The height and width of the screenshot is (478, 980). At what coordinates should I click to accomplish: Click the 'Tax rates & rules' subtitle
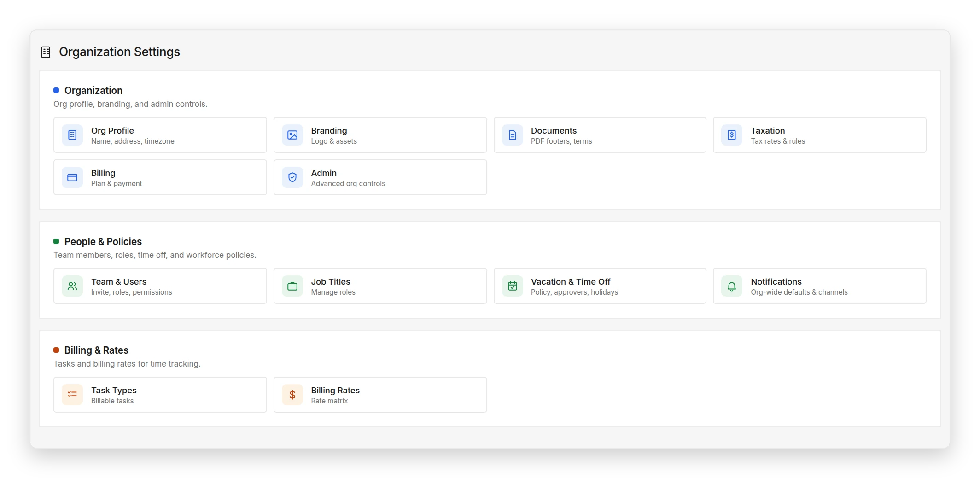tap(778, 141)
